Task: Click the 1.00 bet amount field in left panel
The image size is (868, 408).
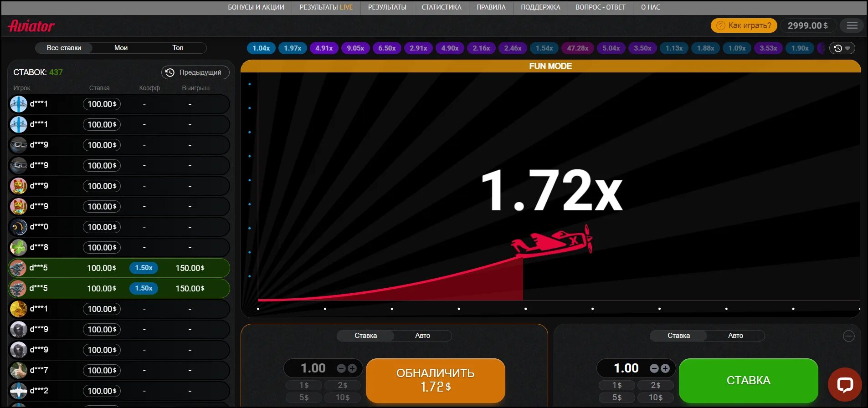Action: (313, 368)
